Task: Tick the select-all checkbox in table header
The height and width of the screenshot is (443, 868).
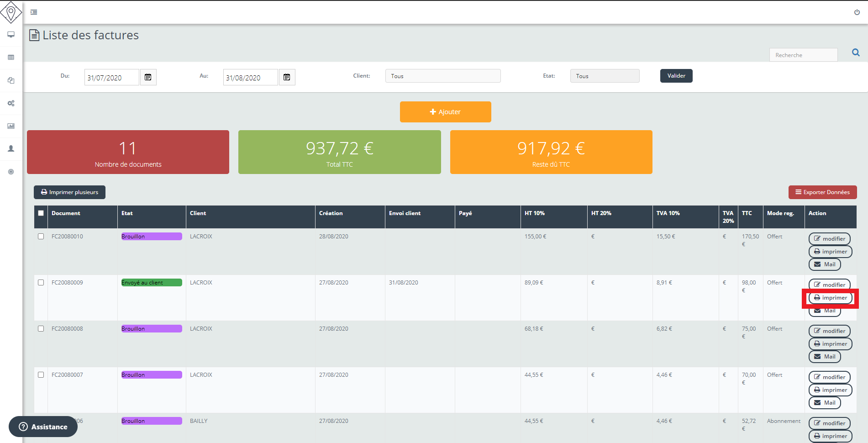Action: (x=41, y=213)
